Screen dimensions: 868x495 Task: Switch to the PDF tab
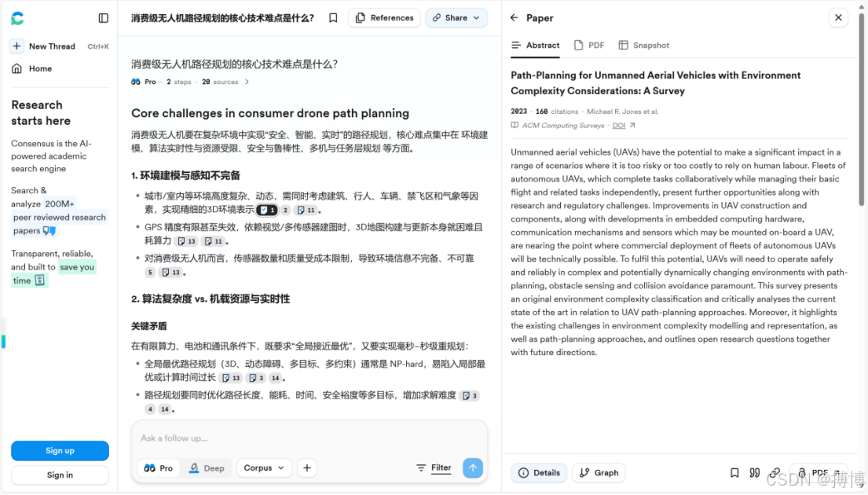pyautogui.click(x=589, y=46)
